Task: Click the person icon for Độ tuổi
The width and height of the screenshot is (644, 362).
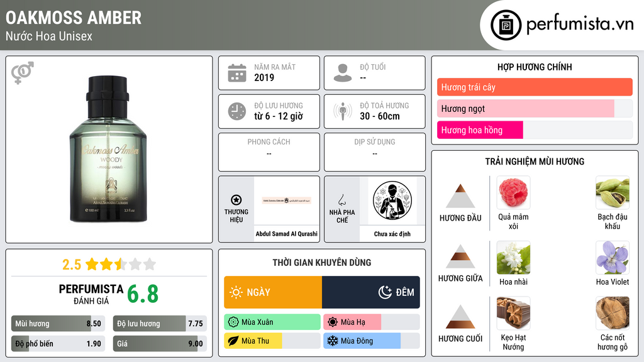Action: [343, 73]
